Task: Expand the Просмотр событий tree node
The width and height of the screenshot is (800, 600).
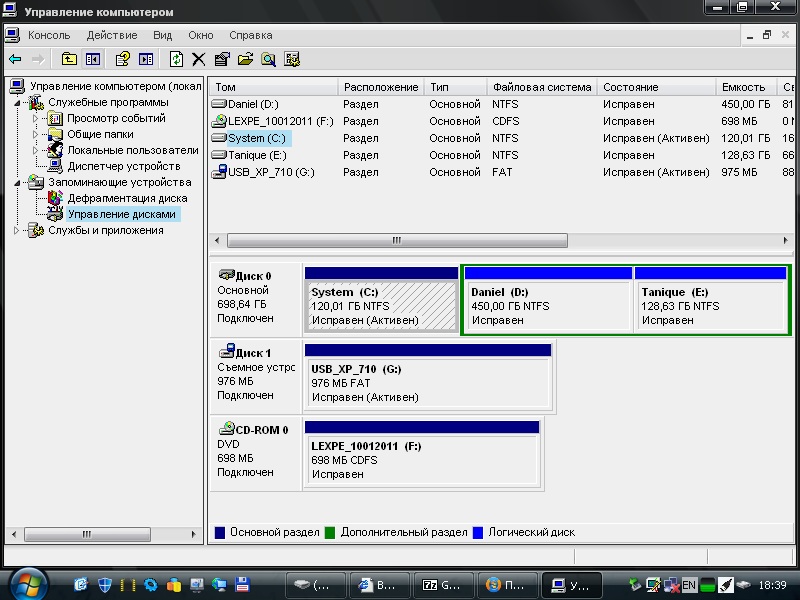Action: pyautogui.click(x=35, y=118)
